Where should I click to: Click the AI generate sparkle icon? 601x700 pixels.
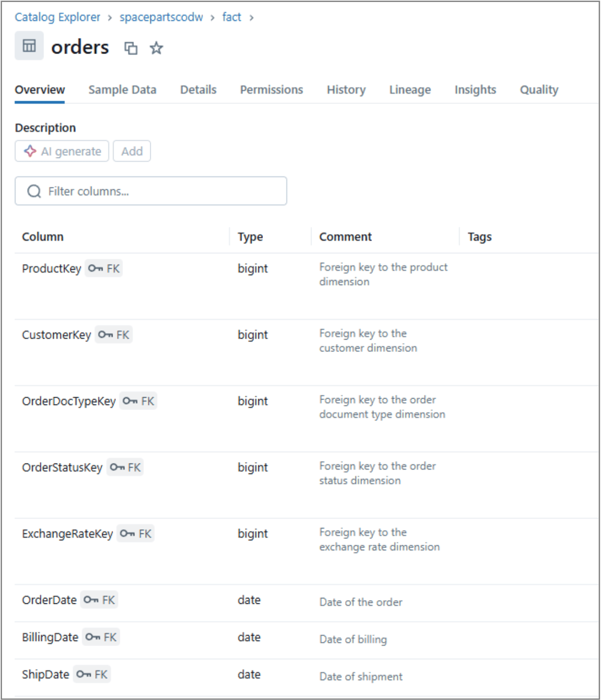[x=30, y=151]
